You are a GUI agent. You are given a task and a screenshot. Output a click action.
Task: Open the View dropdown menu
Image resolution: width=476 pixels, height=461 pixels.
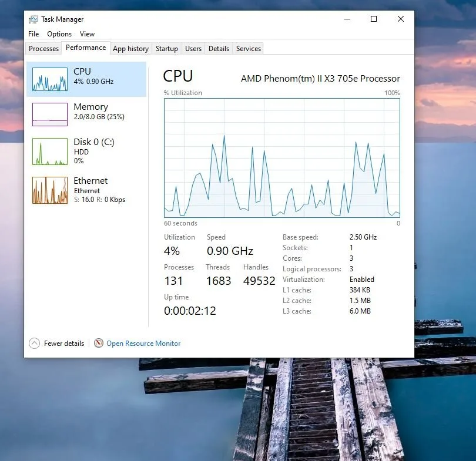pos(87,34)
